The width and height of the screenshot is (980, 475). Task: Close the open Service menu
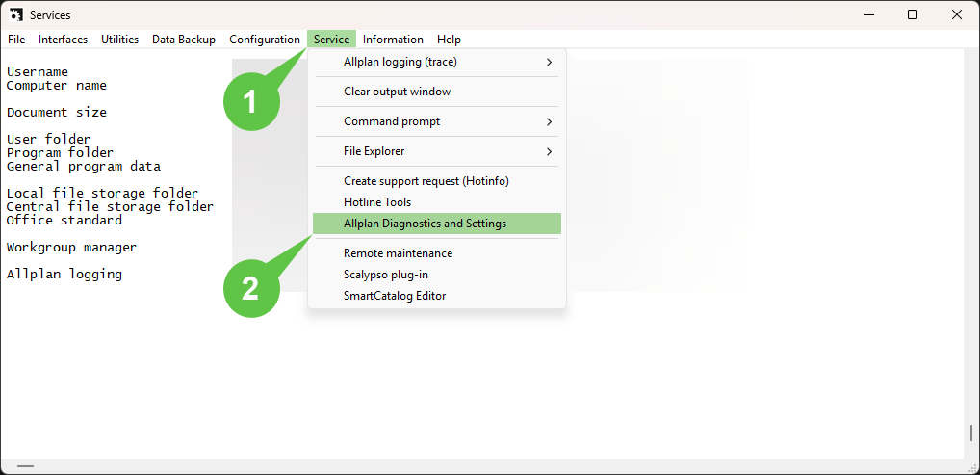331,40
